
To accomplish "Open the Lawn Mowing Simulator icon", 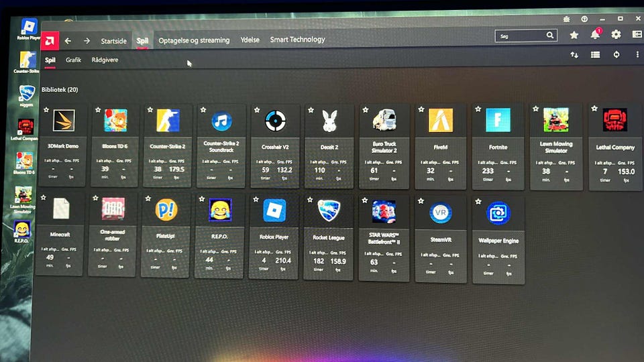I will pyautogui.click(x=555, y=120).
